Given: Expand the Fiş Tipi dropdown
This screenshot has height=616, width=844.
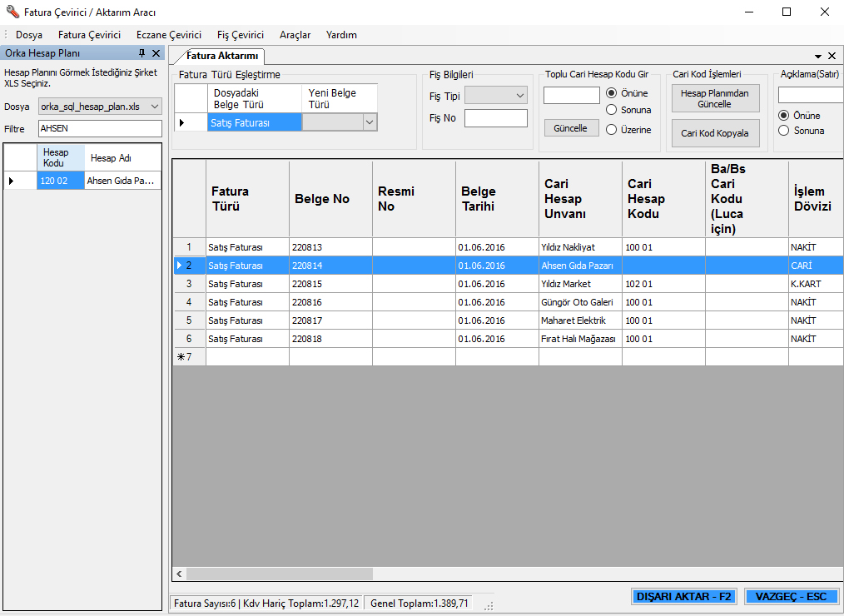Looking at the screenshot, I should [x=520, y=96].
